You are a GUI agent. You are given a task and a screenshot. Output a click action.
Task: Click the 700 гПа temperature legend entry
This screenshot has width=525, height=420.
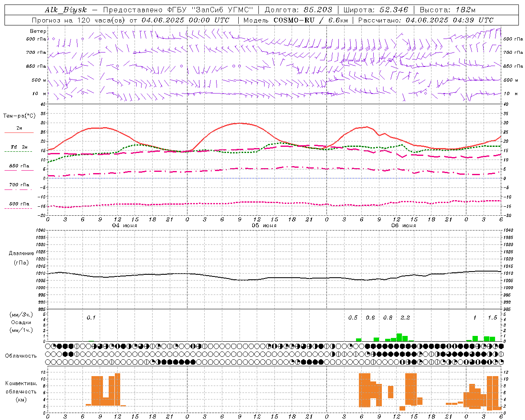pos(19,185)
